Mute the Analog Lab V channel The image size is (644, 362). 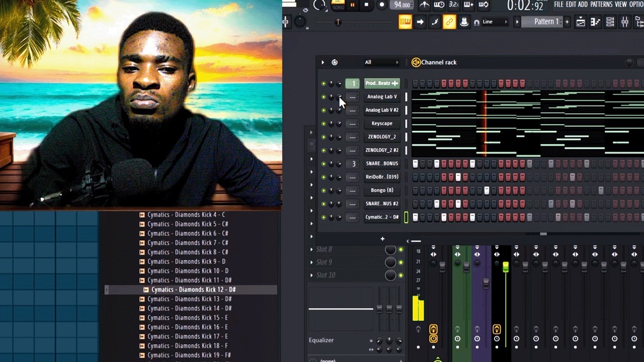coord(324,97)
